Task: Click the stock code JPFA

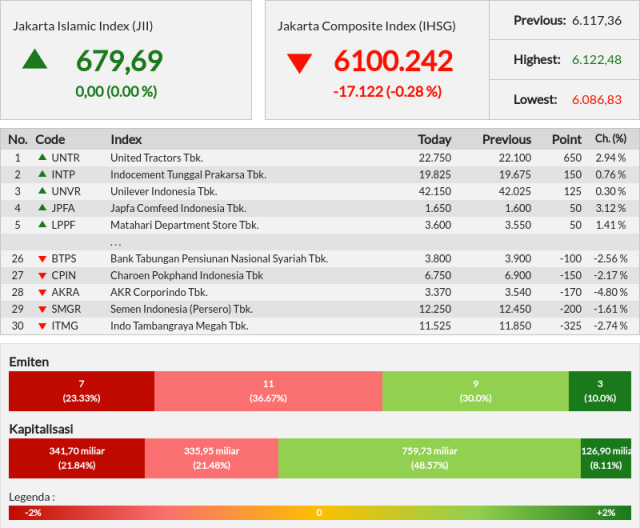Action: (63, 208)
